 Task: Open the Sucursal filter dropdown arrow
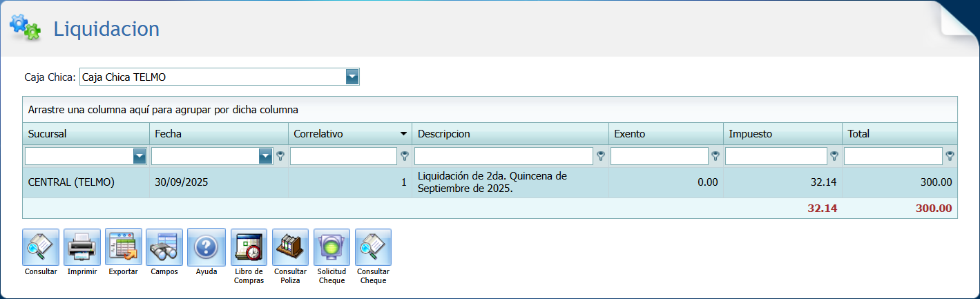point(140,157)
